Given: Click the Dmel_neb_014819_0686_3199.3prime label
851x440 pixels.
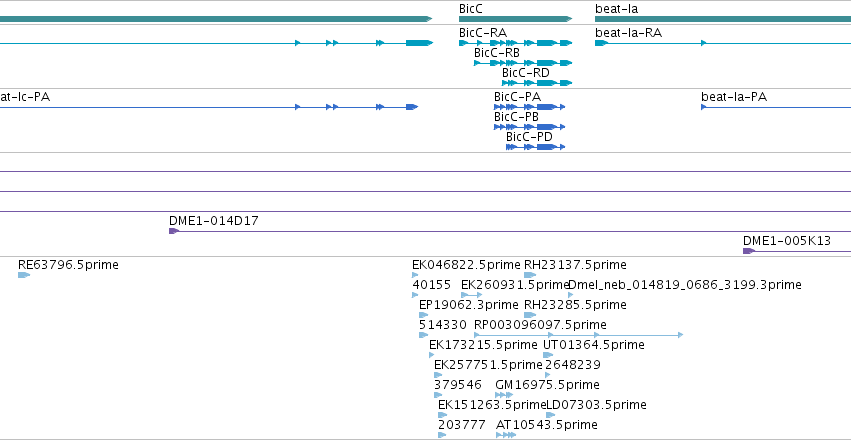Looking at the screenshot, I should point(684,285).
